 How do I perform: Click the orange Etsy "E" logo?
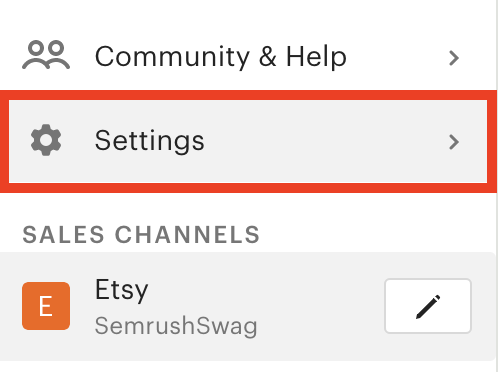[46, 306]
